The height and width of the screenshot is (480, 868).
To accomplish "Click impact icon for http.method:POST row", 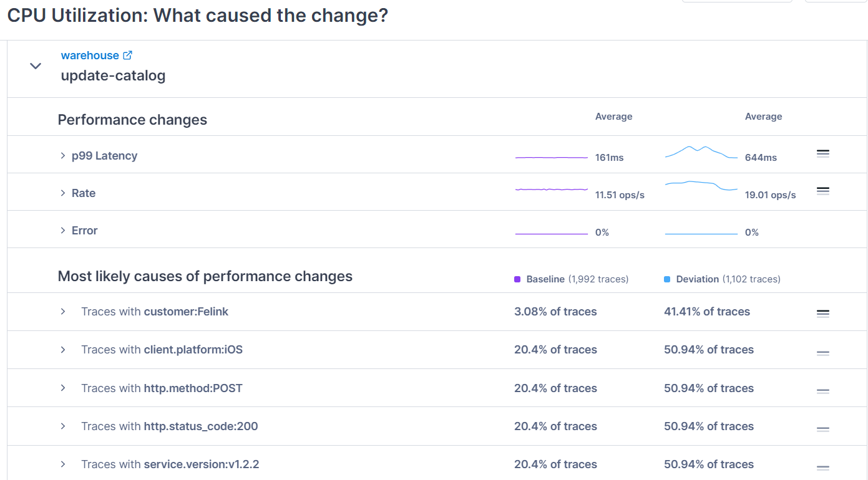I will pos(822,391).
